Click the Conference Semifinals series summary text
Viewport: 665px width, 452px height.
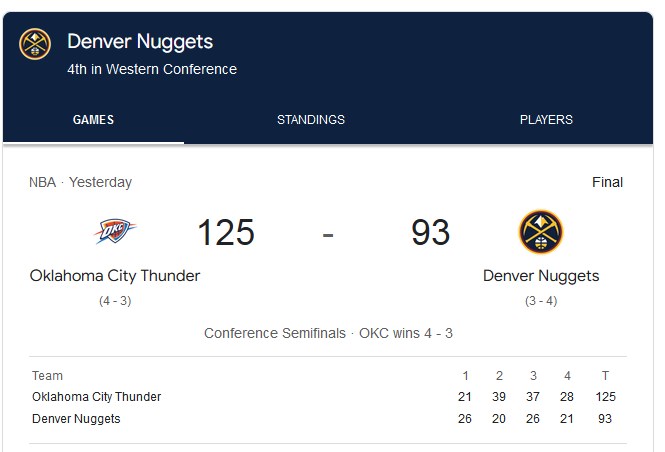pyautogui.click(x=328, y=333)
